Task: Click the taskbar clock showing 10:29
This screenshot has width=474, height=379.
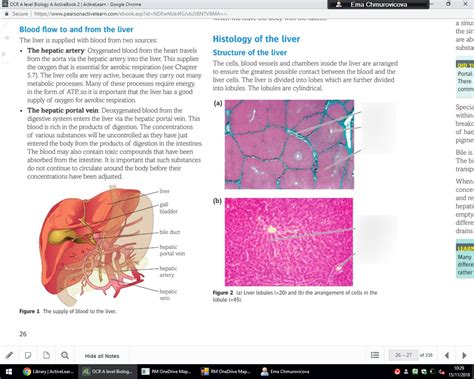Action: click(x=459, y=372)
